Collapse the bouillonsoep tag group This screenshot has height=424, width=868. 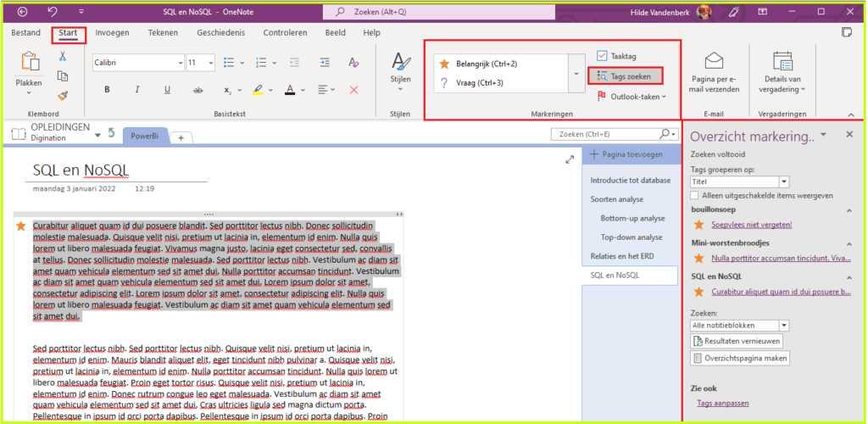(849, 209)
